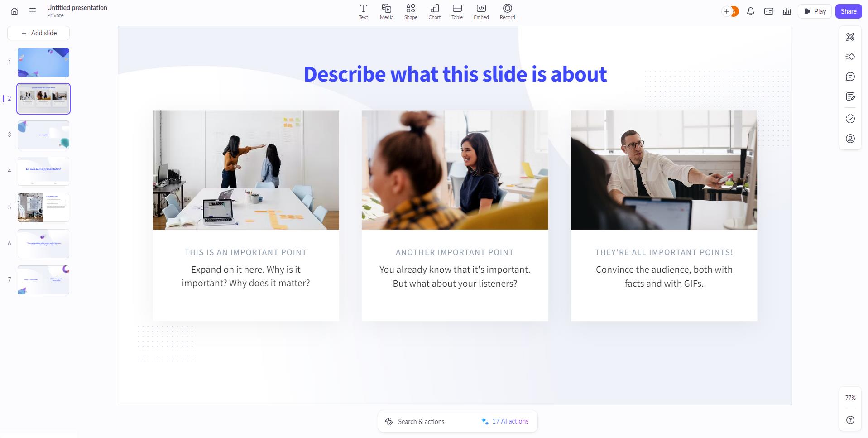Viewport: 868px width, 438px height.
Task: Open the Embed tool
Action: (480, 11)
